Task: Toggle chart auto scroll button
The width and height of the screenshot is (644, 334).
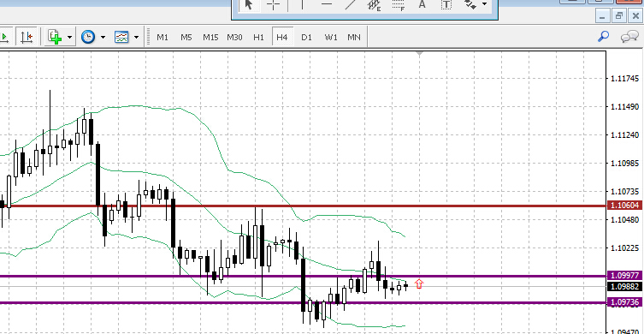Action: tap(4, 38)
